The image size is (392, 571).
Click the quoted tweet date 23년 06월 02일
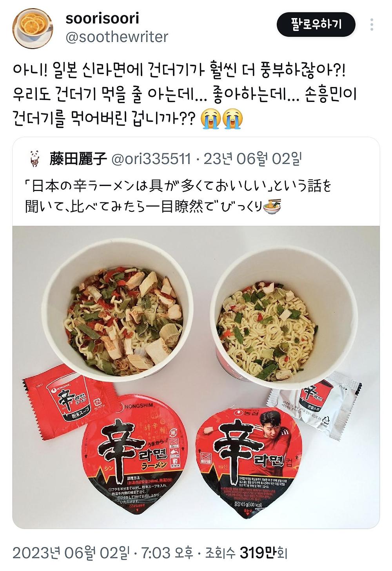click(253, 159)
